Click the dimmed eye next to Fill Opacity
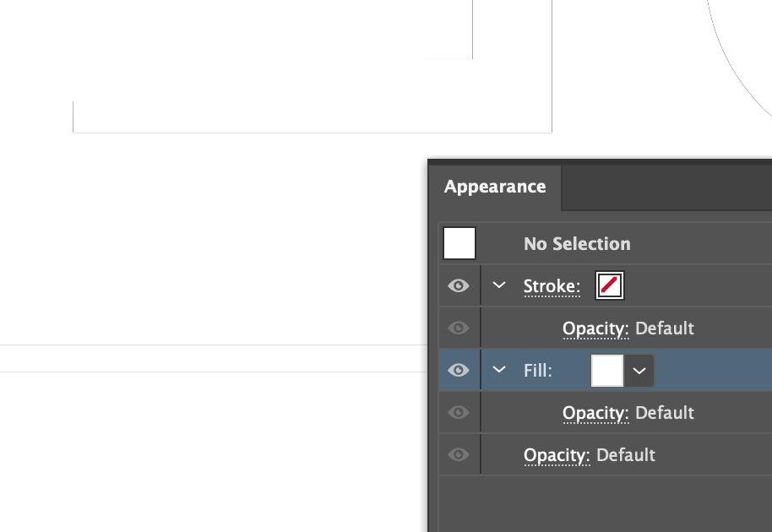The width and height of the screenshot is (772, 532). point(459,412)
